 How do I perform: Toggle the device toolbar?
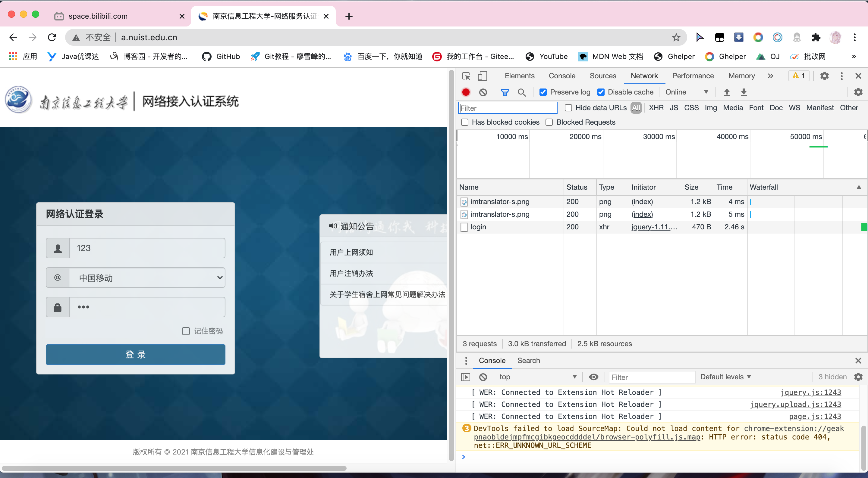point(483,76)
